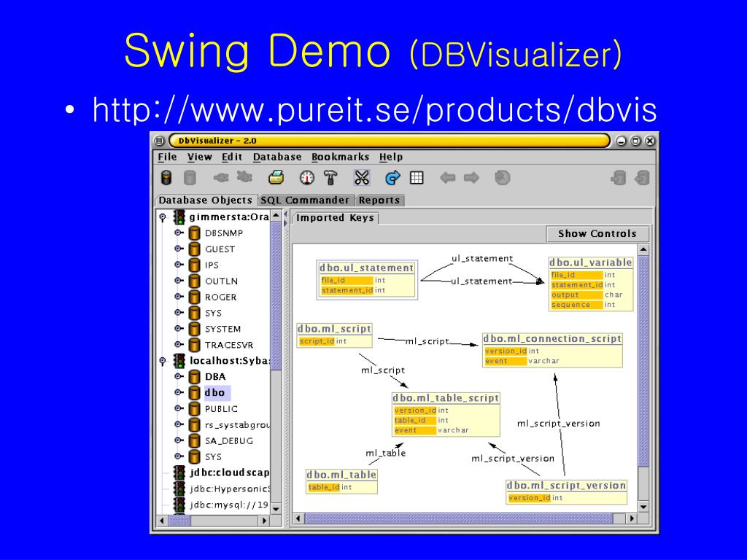
Task: Click the graph horizontal scrollbar left arrow
Action: (298, 518)
